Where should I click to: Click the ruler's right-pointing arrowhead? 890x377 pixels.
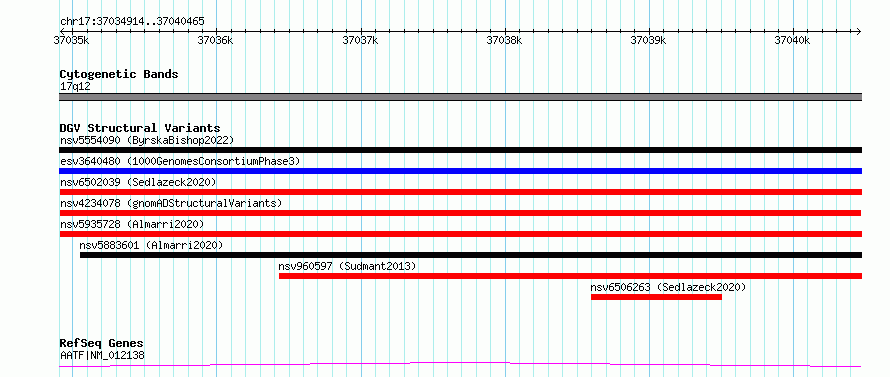click(858, 31)
